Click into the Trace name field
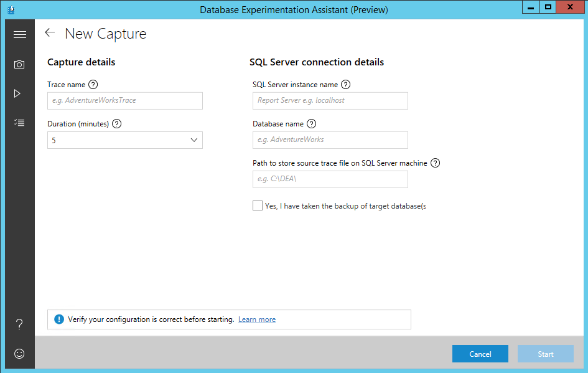 coord(125,100)
